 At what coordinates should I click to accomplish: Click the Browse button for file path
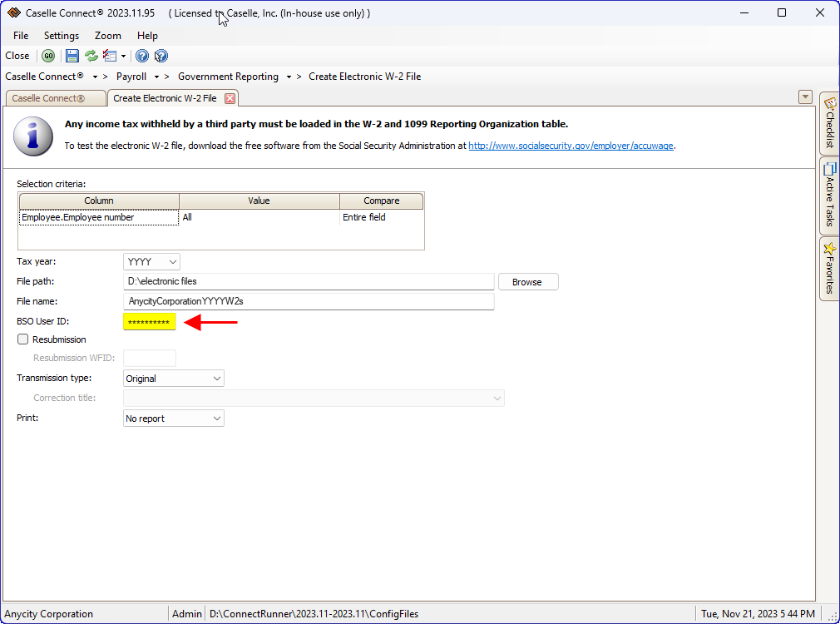click(527, 281)
